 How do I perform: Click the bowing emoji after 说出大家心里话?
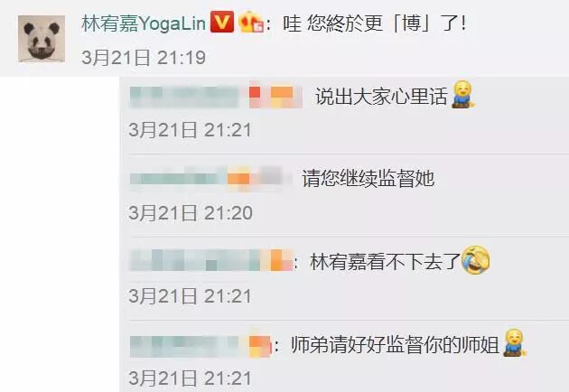tap(463, 95)
